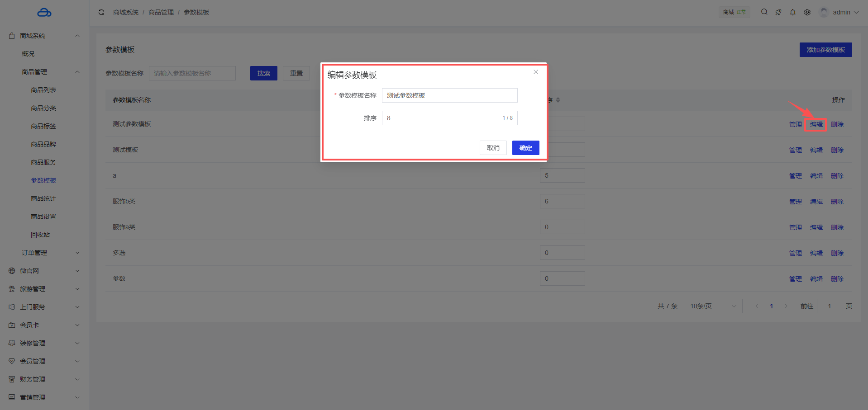The height and width of the screenshot is (410, 868).
Task: Expand the 订单管理 submenu chevron
Action: point(77,253)
